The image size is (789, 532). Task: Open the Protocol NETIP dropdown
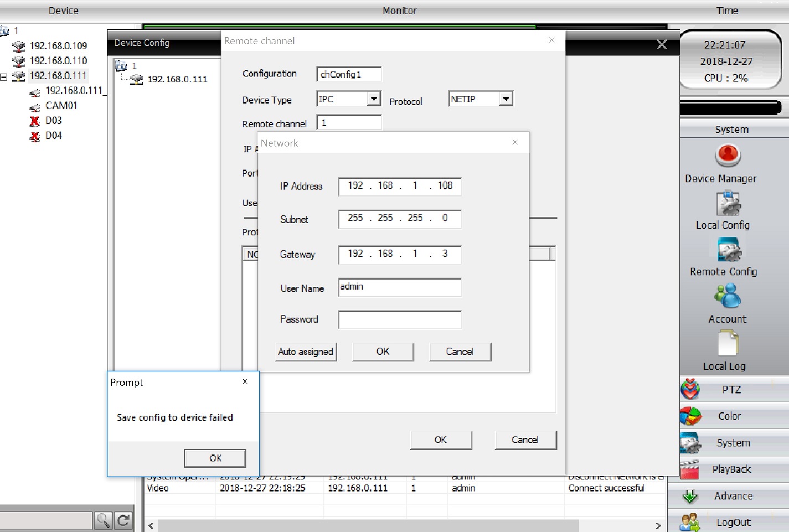tap(505, 99)
